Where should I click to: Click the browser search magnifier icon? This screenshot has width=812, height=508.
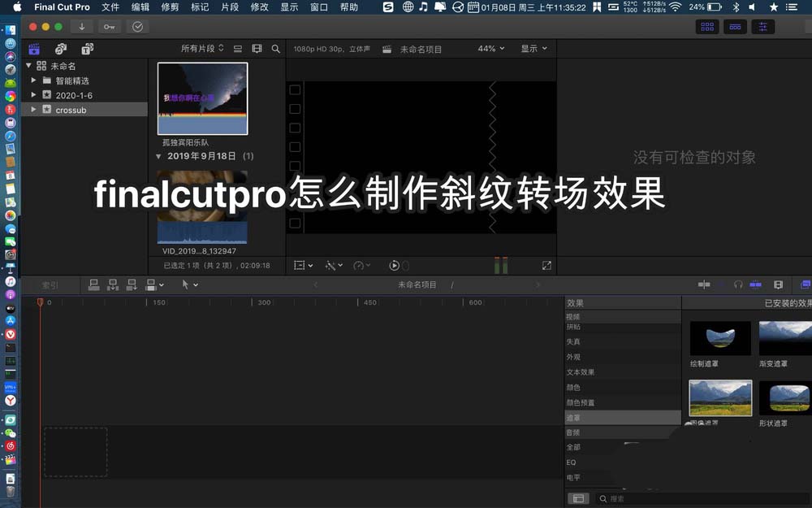click(x=275, y=49)
